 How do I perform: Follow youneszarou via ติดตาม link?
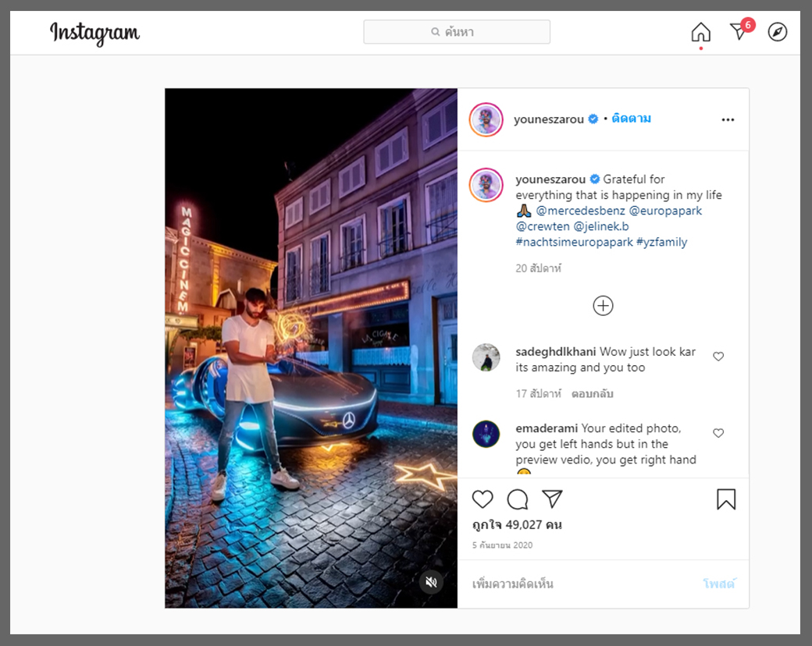point(632,119)
